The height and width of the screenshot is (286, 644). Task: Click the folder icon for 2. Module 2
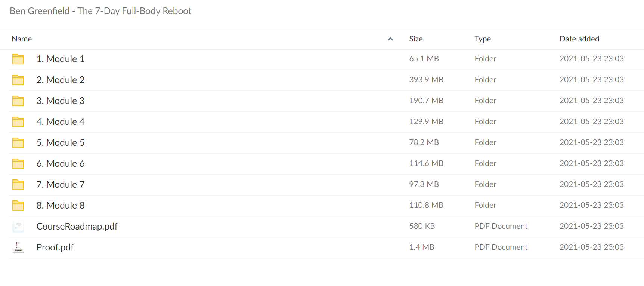18,80
